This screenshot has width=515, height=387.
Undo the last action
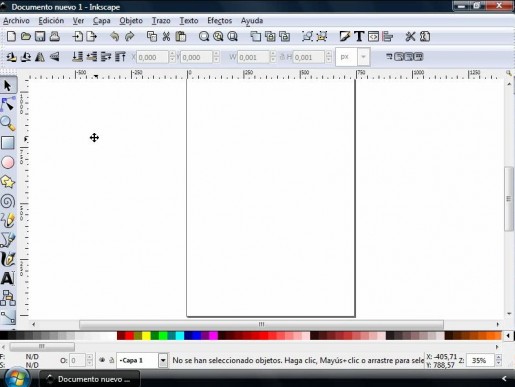point(115,36)
